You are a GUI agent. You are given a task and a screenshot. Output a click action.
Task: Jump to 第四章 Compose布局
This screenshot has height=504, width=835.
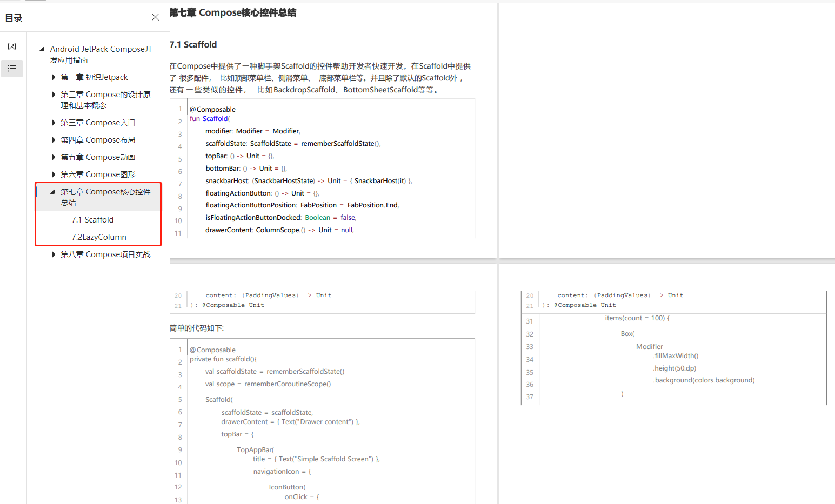(98, 140)
